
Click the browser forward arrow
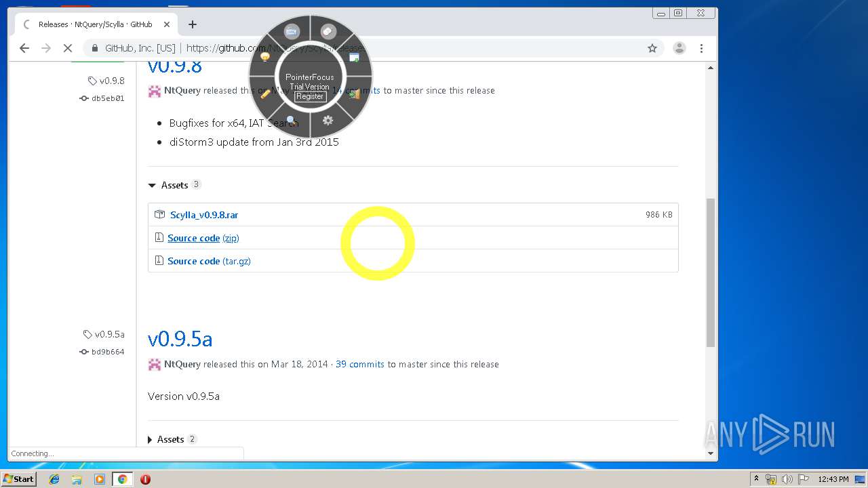pos(46,48)
